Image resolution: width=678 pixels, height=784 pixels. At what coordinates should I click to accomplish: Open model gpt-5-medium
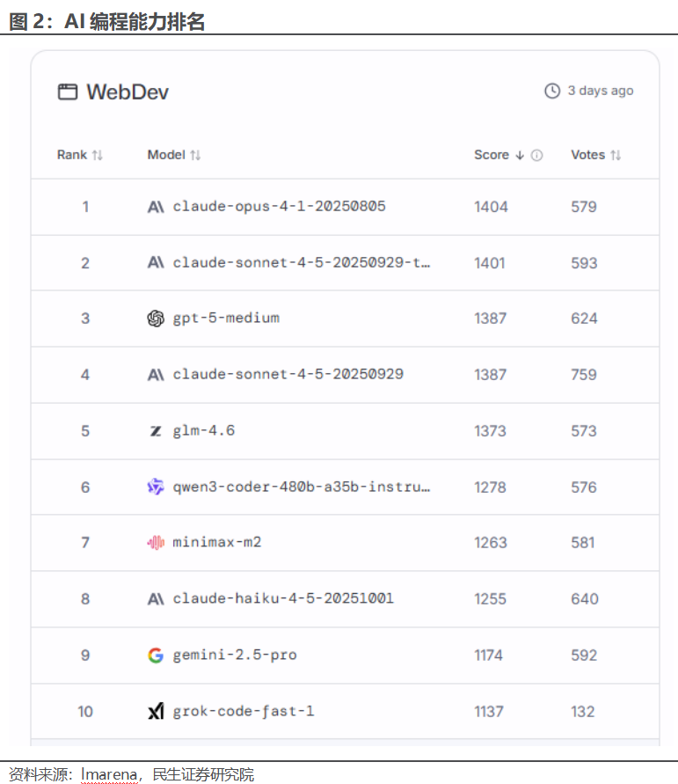coord(226,319)
